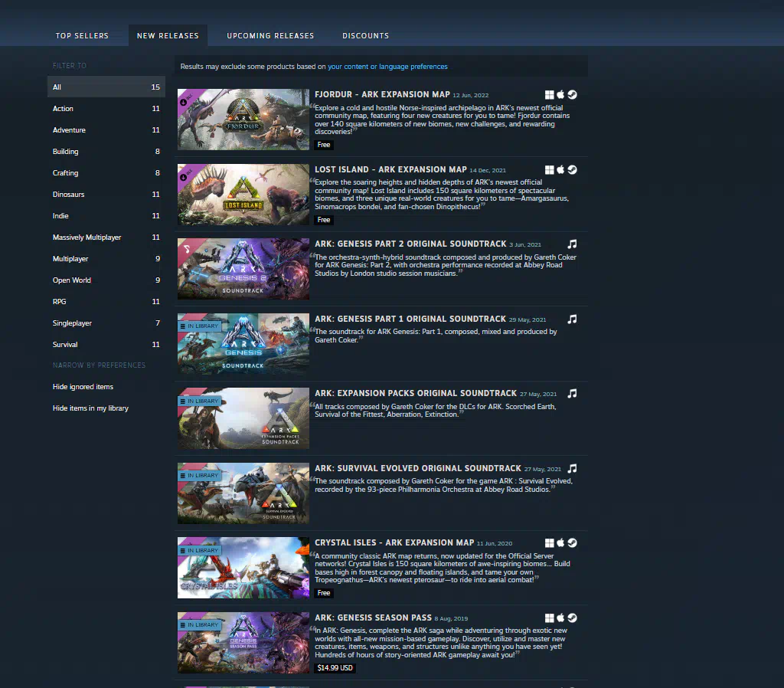Filter results by Singleplayer tag
Viewport: 784px width, 688px height.
click(x=106, y=323)
